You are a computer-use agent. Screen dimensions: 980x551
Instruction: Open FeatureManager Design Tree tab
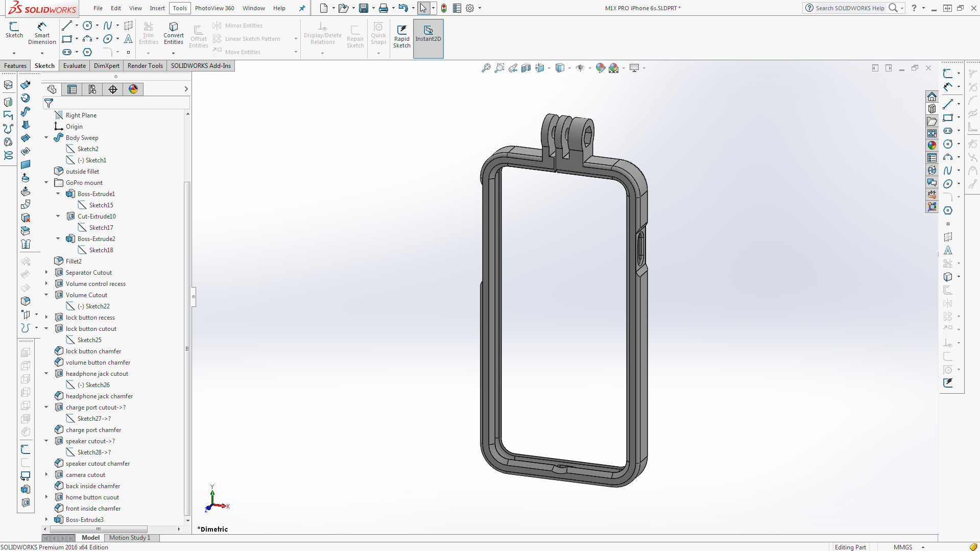click(x=52, y=89)
